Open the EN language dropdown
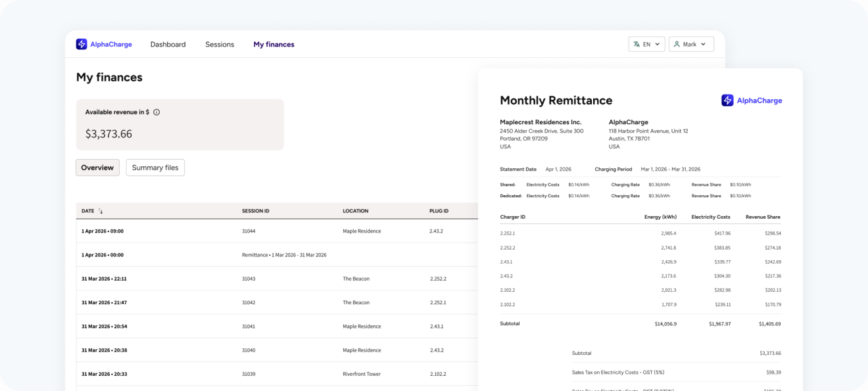The width and height of the screenshot is (868, 391). (x=647, y=44)
